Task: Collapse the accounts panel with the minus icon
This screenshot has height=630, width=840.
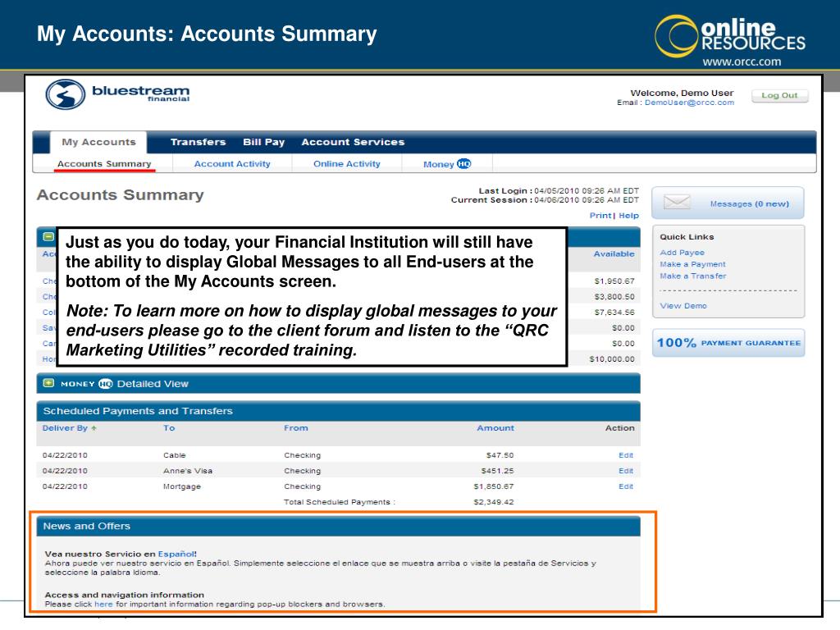Action: [x=48, y=236]
